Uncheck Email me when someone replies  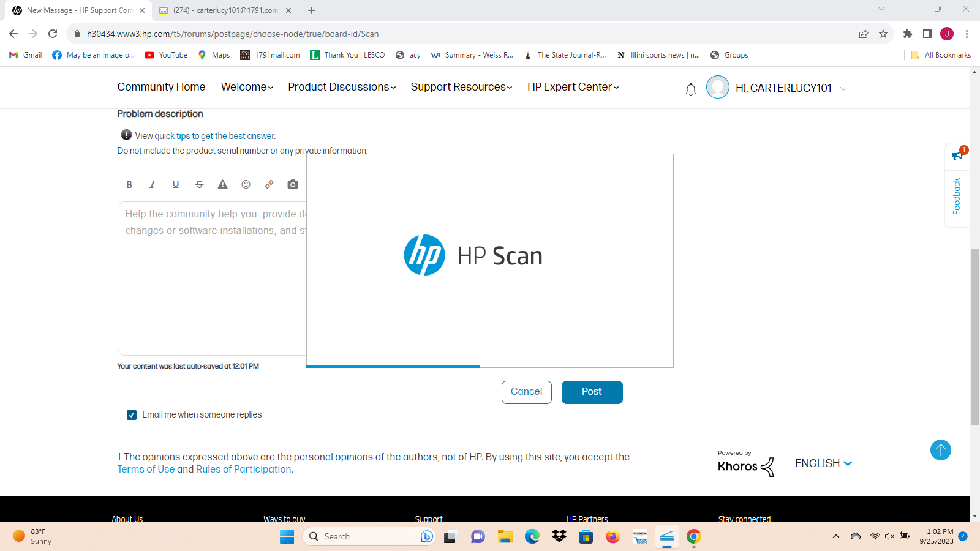pos(132,415)
